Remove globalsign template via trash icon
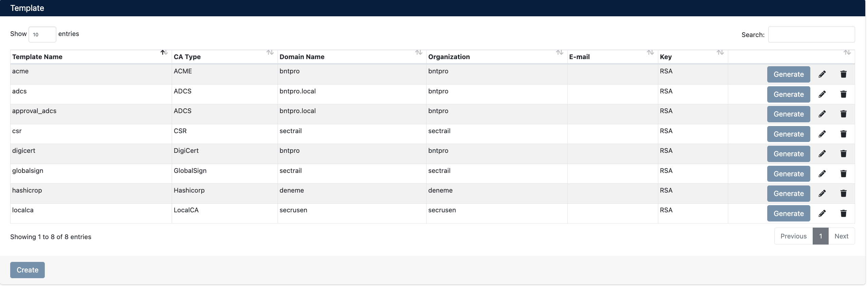 [843, 174]
